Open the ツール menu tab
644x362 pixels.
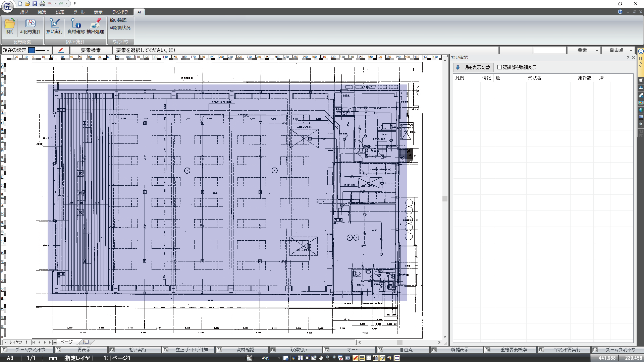pyautogui.click(x=79, y=12)
